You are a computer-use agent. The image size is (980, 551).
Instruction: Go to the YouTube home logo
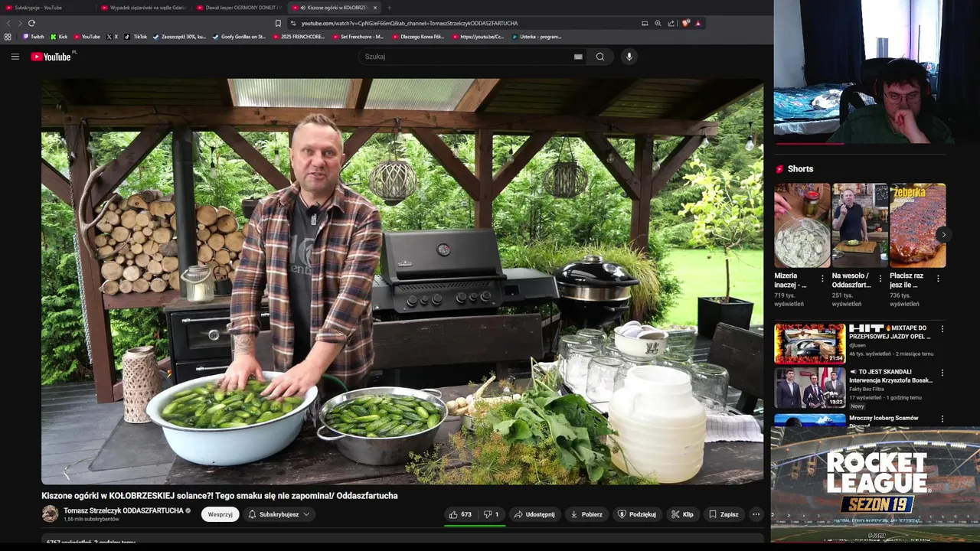point(51,57)
